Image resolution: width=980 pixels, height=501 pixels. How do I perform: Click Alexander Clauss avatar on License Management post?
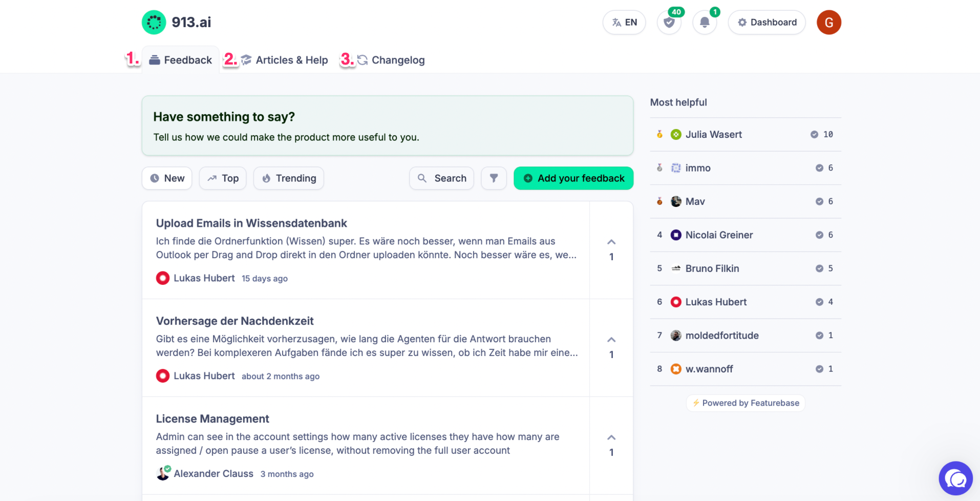(163, 473)
